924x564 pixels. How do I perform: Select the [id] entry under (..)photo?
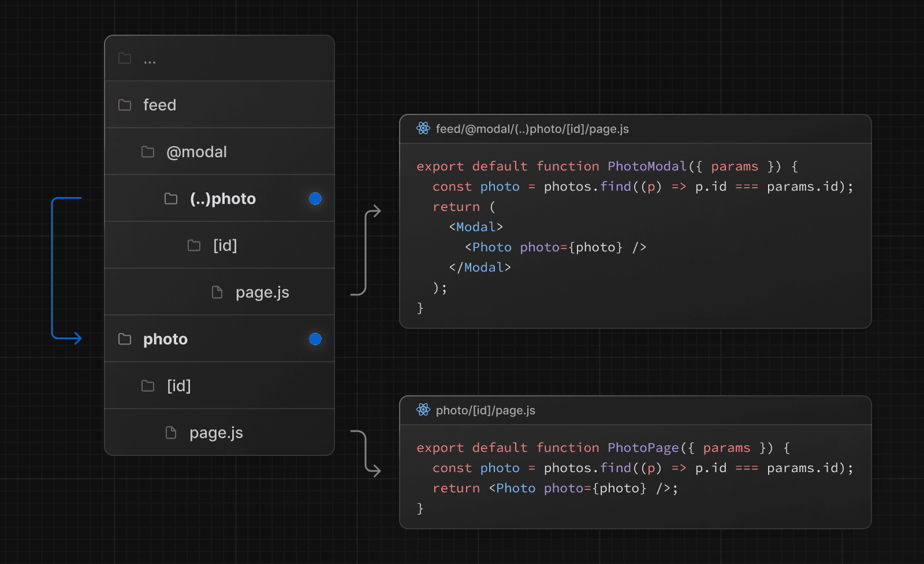(225, 245)
